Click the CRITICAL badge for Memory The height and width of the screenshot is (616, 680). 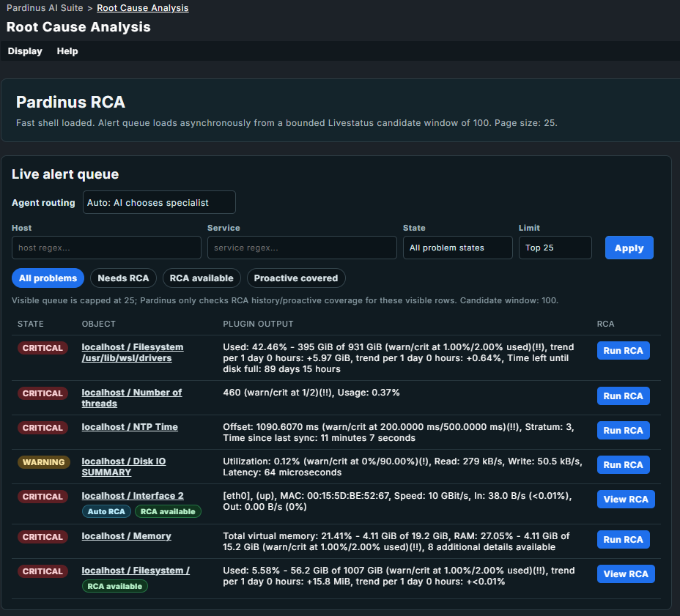(x=42, y=537)
